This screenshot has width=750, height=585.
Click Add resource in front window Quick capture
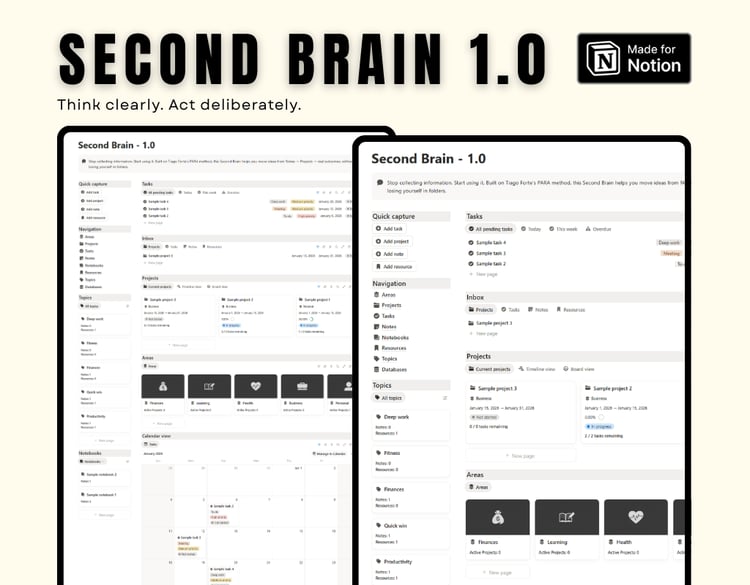pyautogui.click(x=394, y=266)
